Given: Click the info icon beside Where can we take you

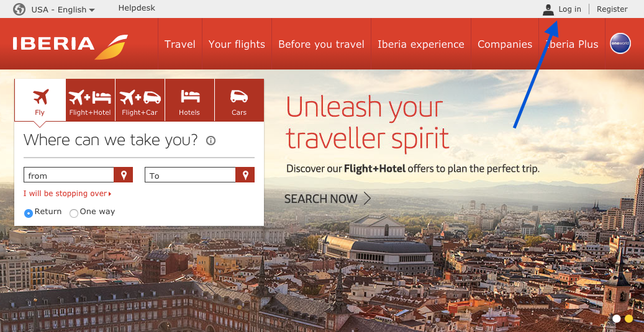Looking at the screenshot, I should point(211,141).
